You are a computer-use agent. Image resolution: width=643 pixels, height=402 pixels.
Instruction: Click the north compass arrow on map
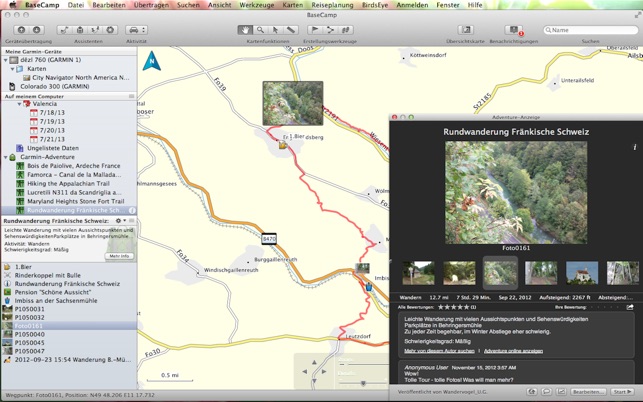pyautogui.click(x=151, y=62)
